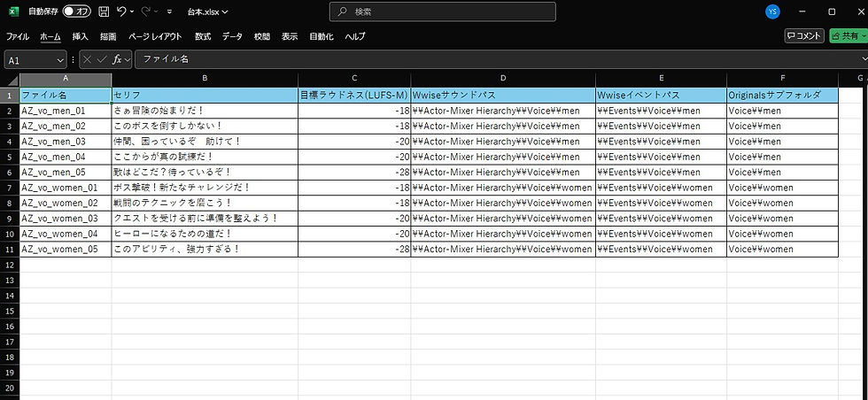Select column D header
The image size is (868, 400).
(x=503, y=78)
